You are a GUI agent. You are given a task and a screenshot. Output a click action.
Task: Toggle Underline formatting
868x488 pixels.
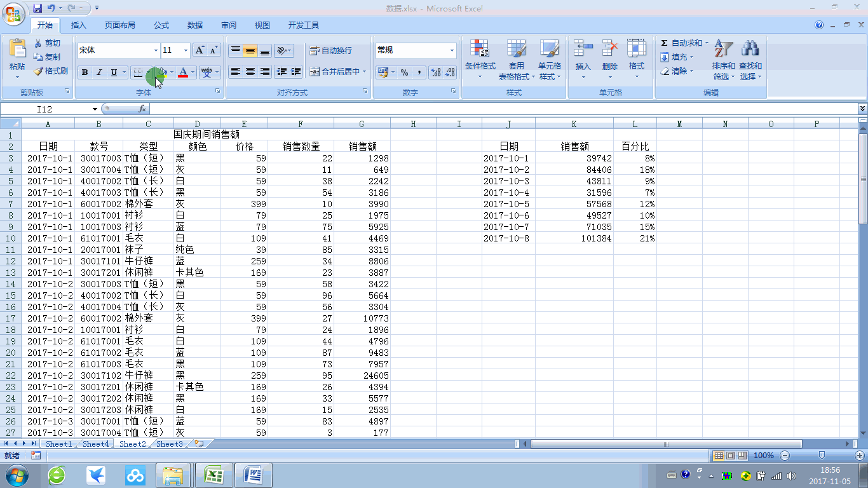(114, 72)
